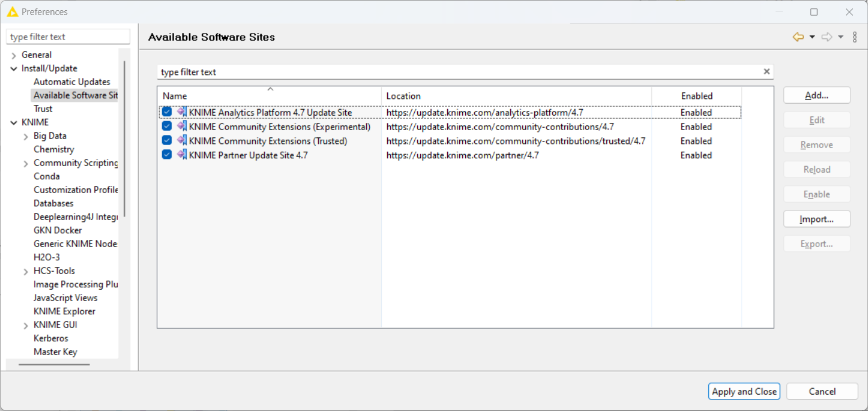The image size is (868, 411).
Task: Click Apply and Close button
Action: (x=744, y=391)
